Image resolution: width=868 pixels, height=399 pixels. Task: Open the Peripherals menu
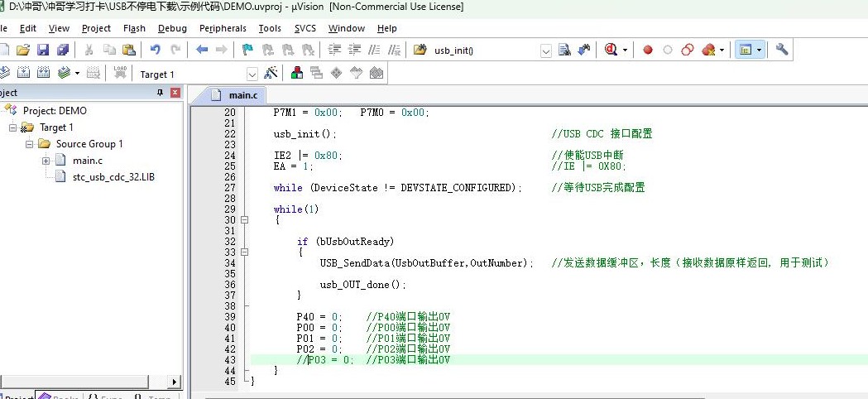click(x=223, y=28)
